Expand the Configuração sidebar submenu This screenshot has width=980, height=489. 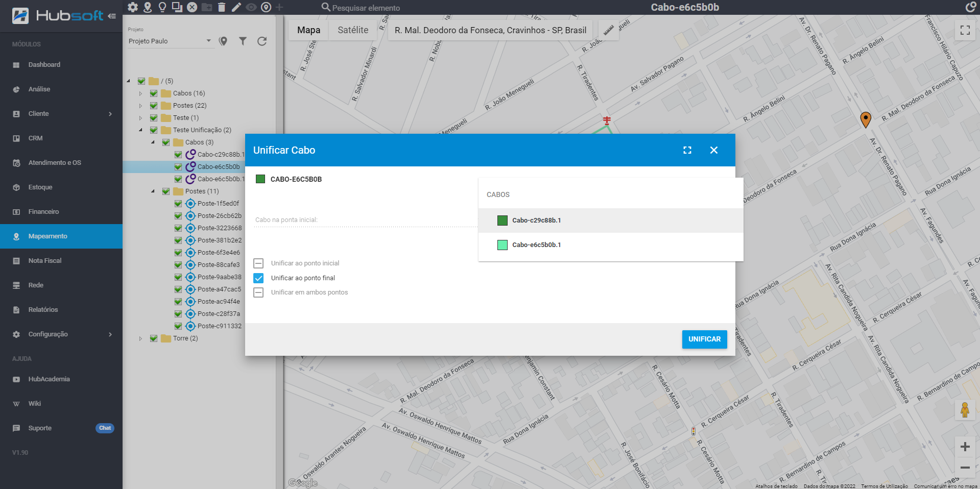click(110, 334)
